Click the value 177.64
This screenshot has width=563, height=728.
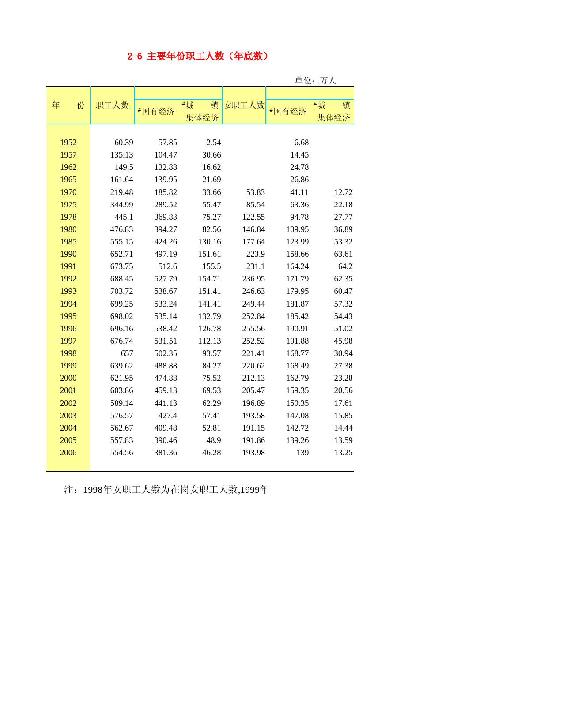(x=253, y=242)
